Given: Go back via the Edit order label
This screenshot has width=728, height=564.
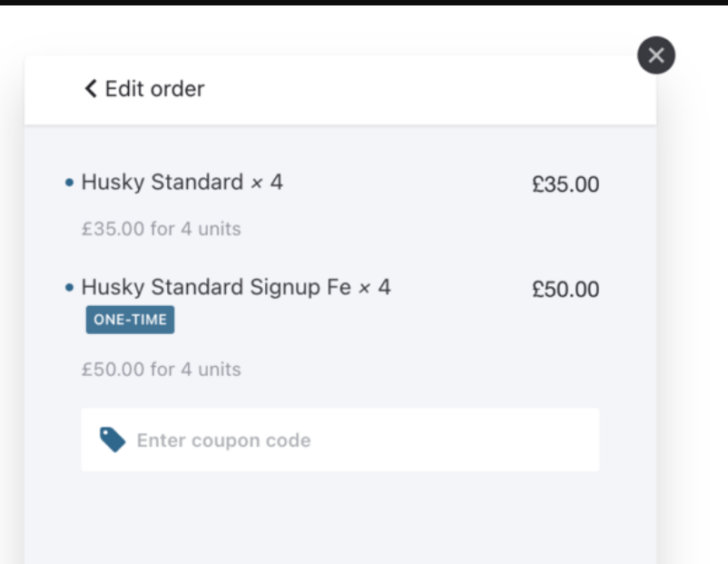Looking at the screenshot, I should 154,88.
